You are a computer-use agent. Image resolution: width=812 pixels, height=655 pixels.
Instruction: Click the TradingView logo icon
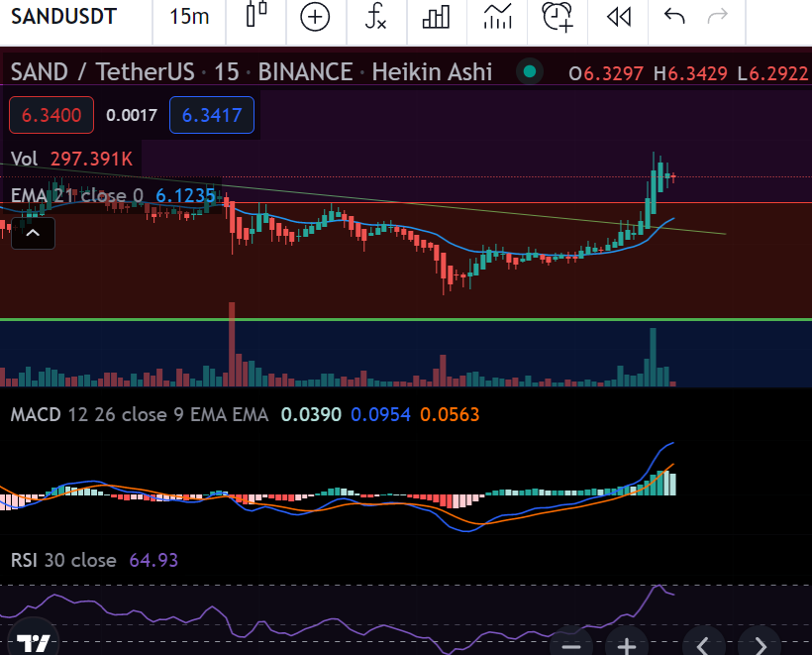32,642
